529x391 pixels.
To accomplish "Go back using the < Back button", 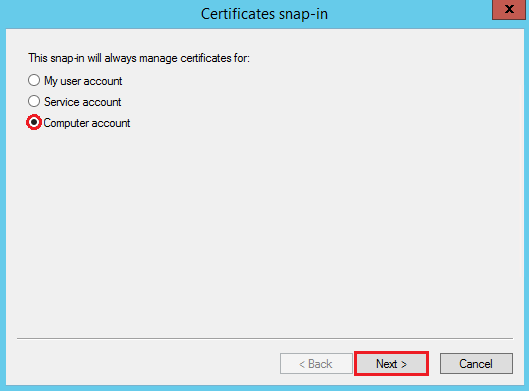I will (316, 364).
